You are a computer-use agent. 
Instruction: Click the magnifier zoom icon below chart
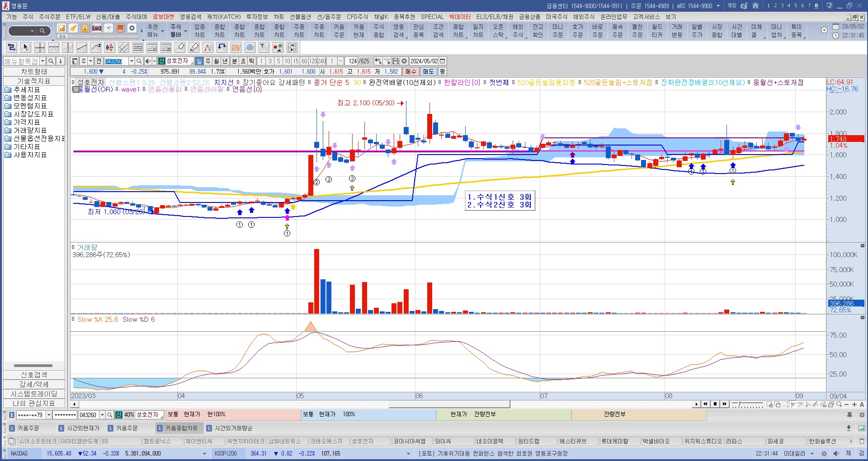pyautogui.click(x=839, y=404)
